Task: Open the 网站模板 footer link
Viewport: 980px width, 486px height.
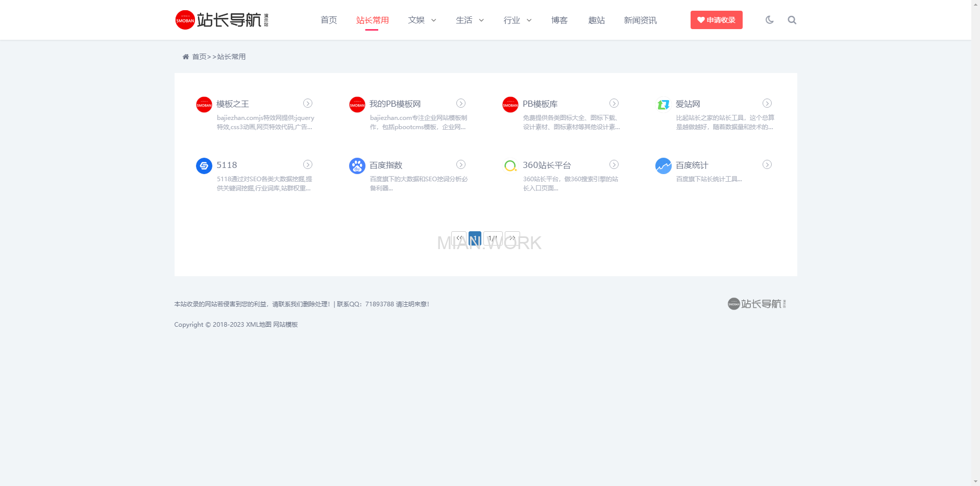Action: tap(285, 325)
